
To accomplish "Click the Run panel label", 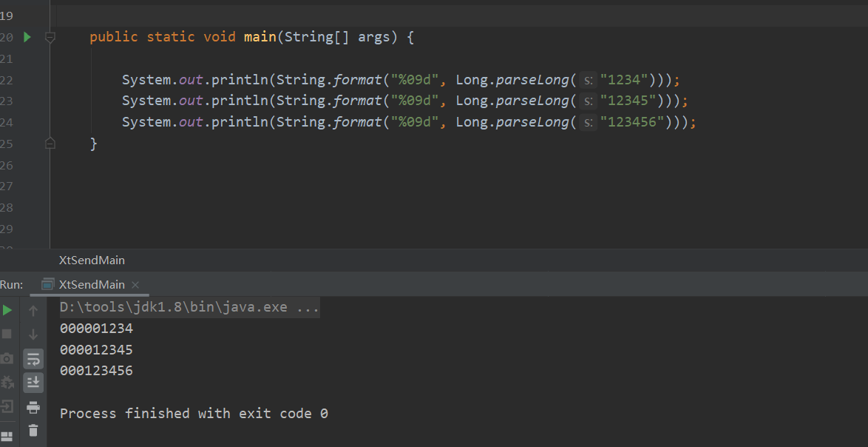I will (12, 285).
